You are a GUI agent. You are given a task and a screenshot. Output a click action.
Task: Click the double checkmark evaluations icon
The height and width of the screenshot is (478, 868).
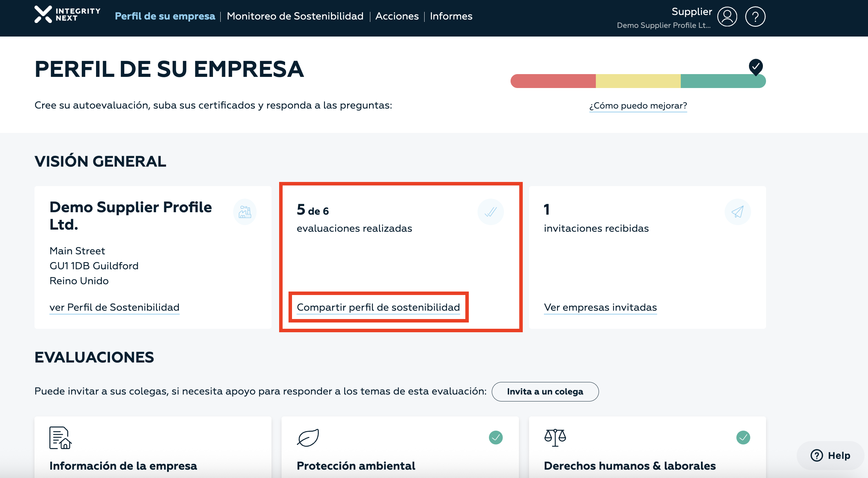click(490, 212)
